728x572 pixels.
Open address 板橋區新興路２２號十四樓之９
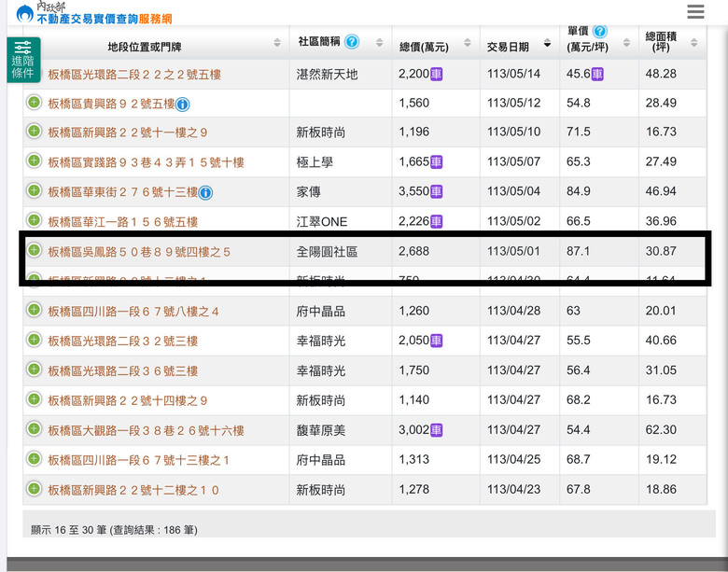[x=128, y=400]
